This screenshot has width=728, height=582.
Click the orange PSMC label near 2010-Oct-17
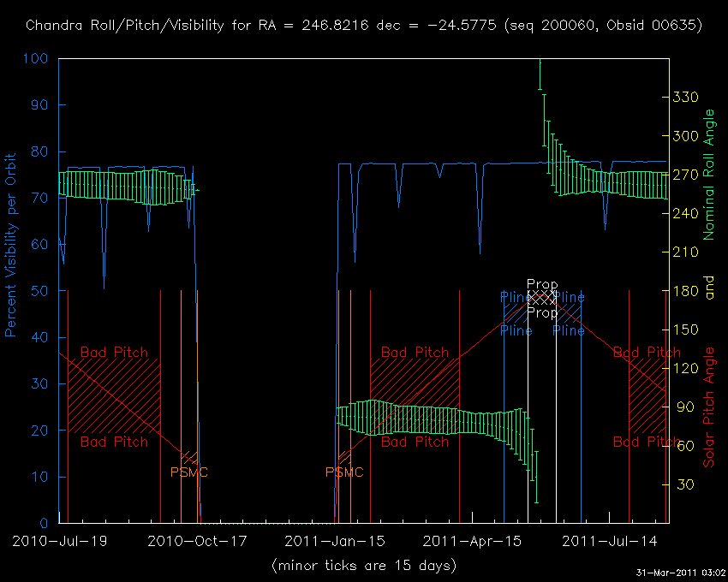189,472
